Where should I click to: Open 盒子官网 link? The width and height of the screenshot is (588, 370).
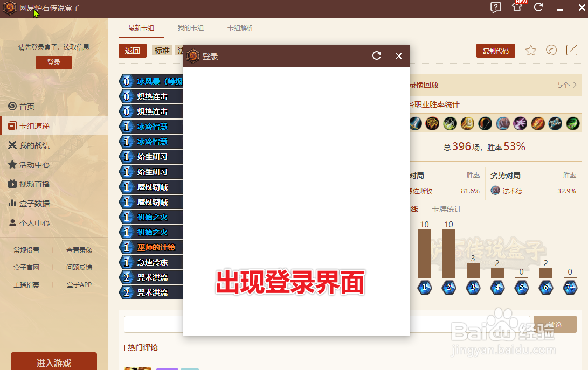click(x=26, y=267)
